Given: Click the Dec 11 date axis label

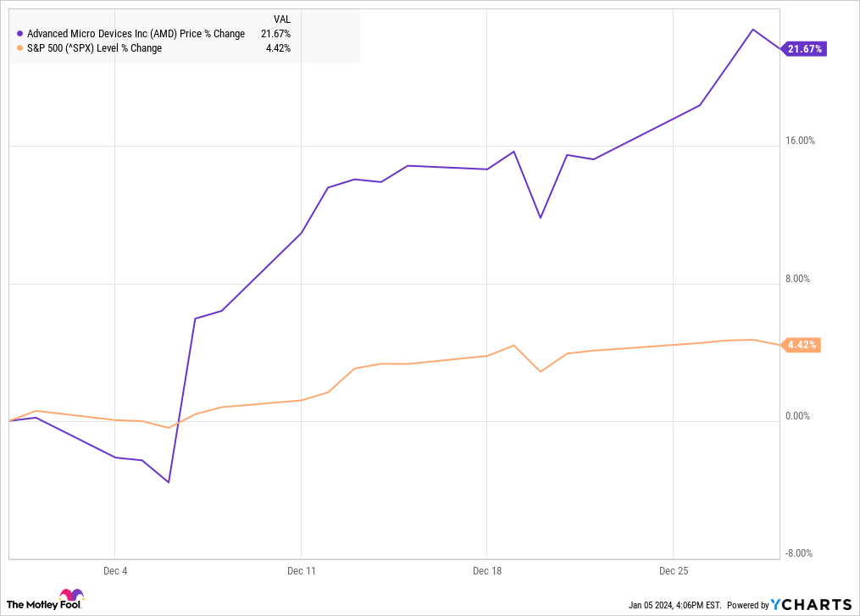Looking at the screenshot, I should (301, 571).
